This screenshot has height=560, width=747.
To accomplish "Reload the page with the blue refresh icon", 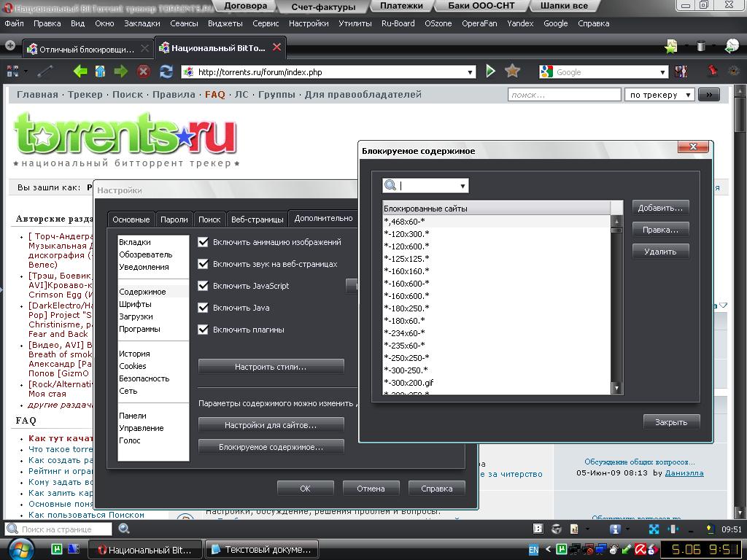I will (166, 71).
